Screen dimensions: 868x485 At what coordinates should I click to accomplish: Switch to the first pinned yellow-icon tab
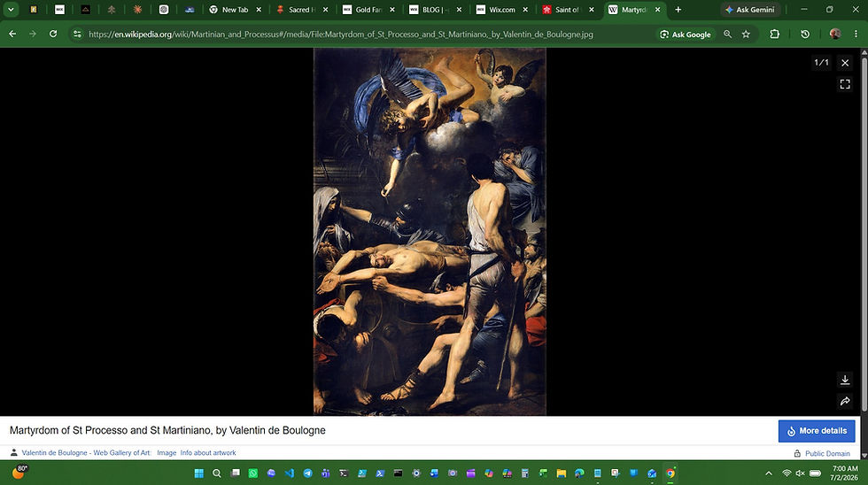coord(34,10)
